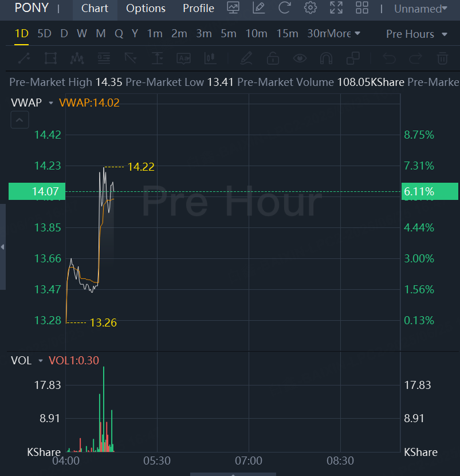Image resolution: width=460 pixels, height=476 pixels.
Task: Open the VOL indicator dropdown
Action: pos(41,361)
